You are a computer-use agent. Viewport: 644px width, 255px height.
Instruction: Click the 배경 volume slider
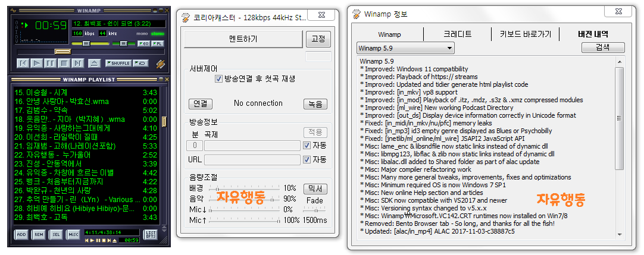pyautogui.click(x=245, y=188)
